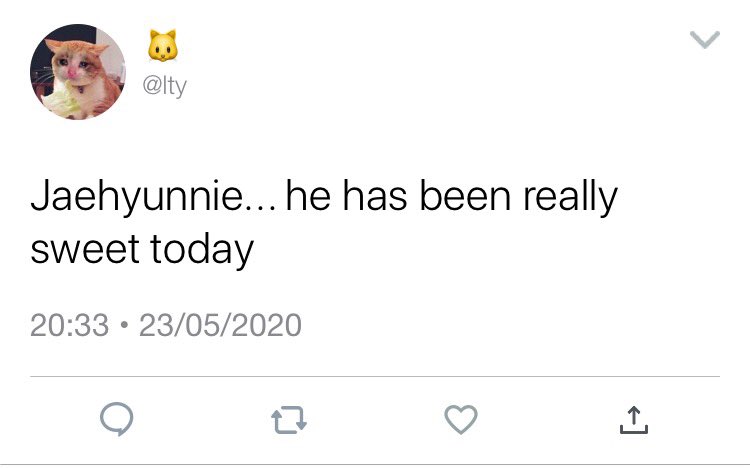Click the 20:33 timestamp

tap(69, 325)
